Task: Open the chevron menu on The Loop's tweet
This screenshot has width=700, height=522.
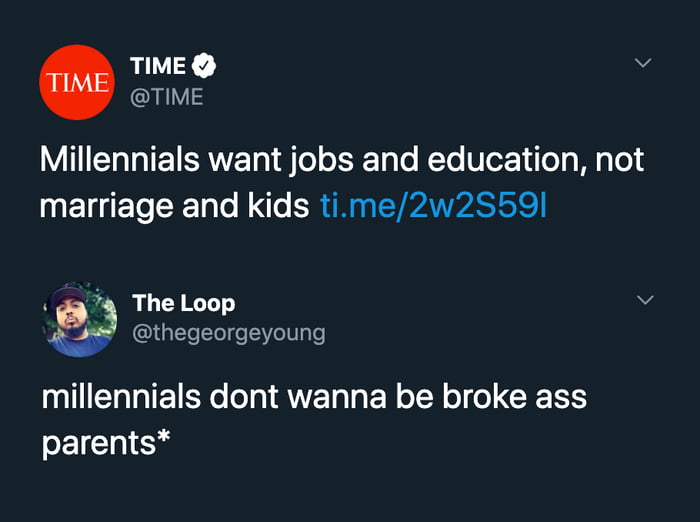Action: [x=645, y=300]
